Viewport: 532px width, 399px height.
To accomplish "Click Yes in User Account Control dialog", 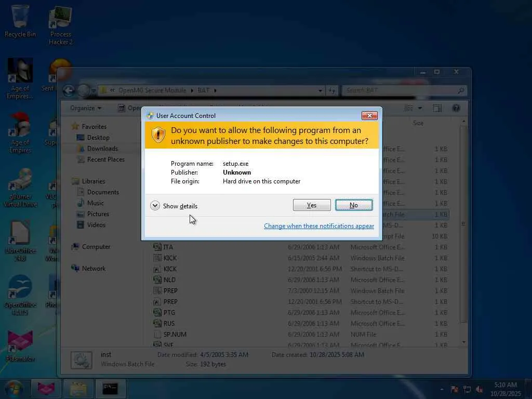I will pyautogui.click(x=312, y=205).
